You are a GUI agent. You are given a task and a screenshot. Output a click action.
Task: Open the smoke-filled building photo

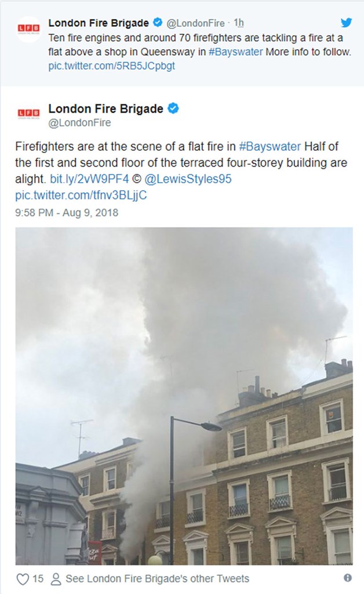tap(184, 396)
